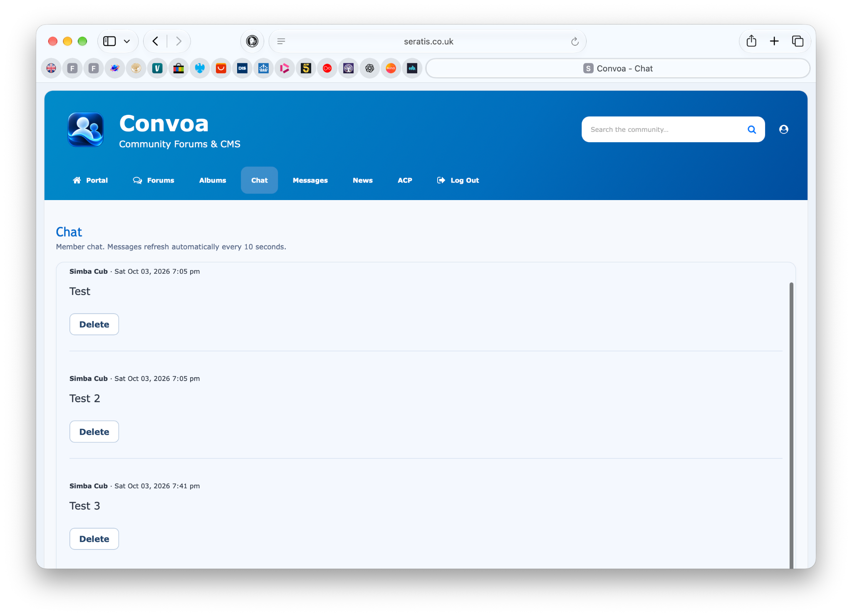Open the red infinity pinned tab
Viewport: 852px width, 616px height.
(327, 68)
